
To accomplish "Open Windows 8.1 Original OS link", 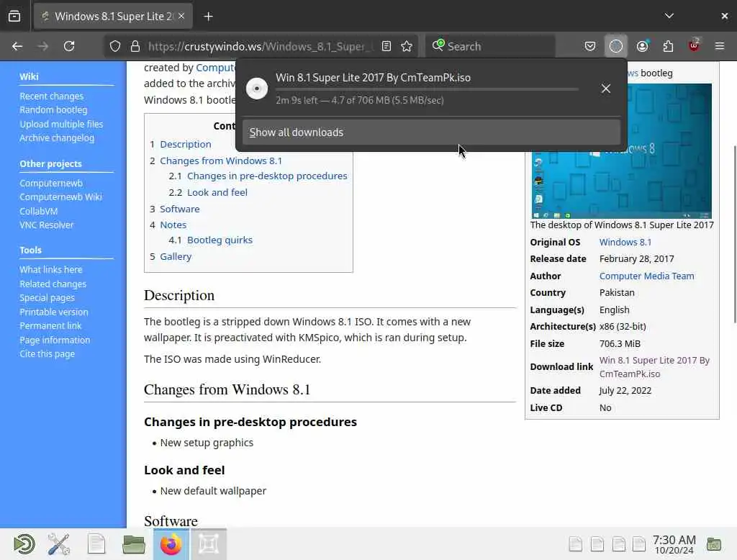I will [x=625, y=242].
